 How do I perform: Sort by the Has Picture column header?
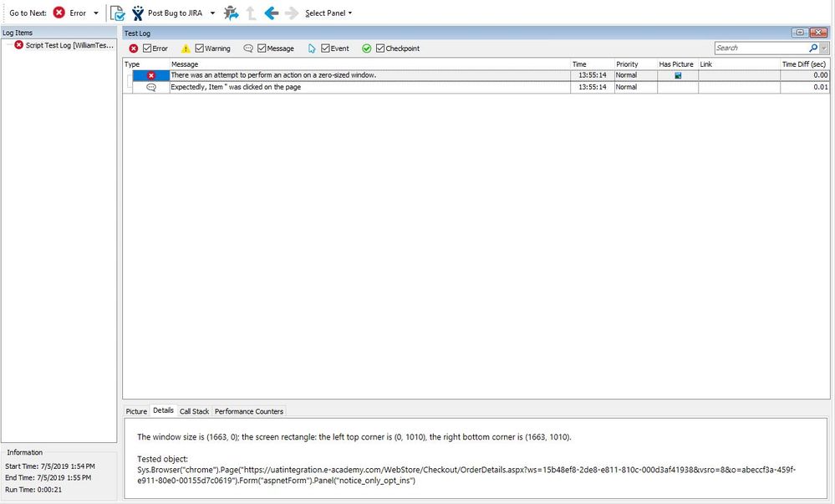coord(678,64)
